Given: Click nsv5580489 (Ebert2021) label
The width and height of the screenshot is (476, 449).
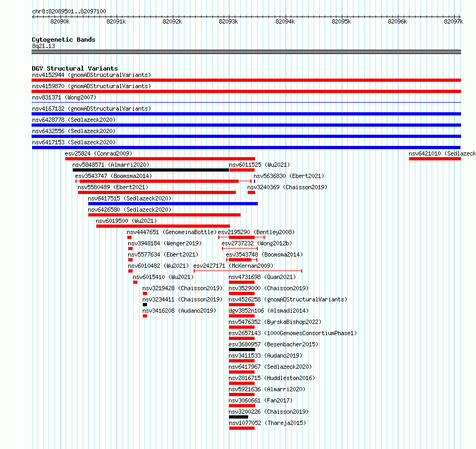Looking at the screenshot, I should [113, 187].
